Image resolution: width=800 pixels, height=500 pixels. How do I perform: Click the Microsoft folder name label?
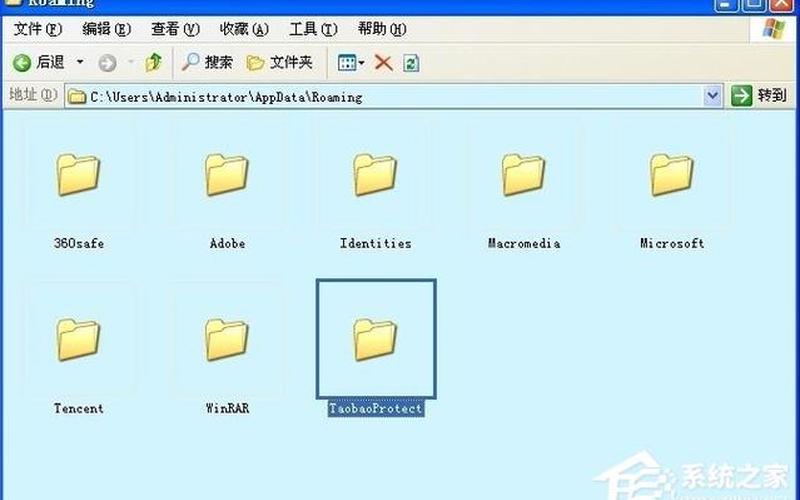[x=672, y=243]
